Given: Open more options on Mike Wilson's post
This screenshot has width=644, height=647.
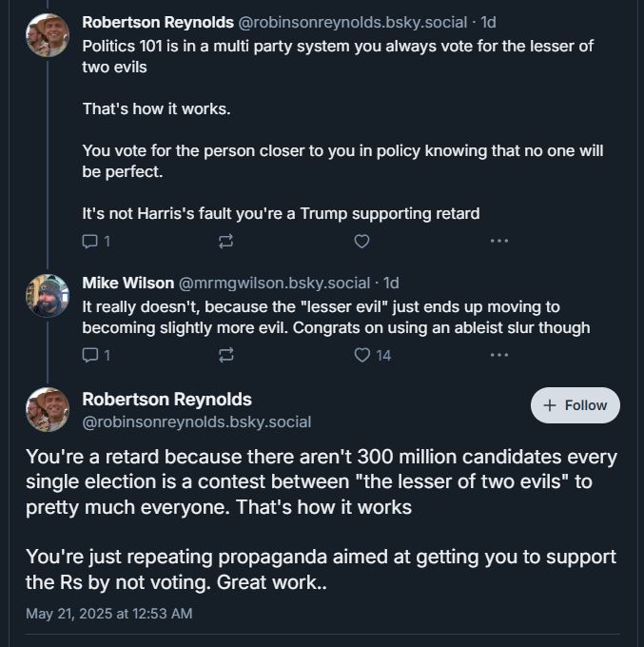Looking at the screenshot, I should 498,355.
